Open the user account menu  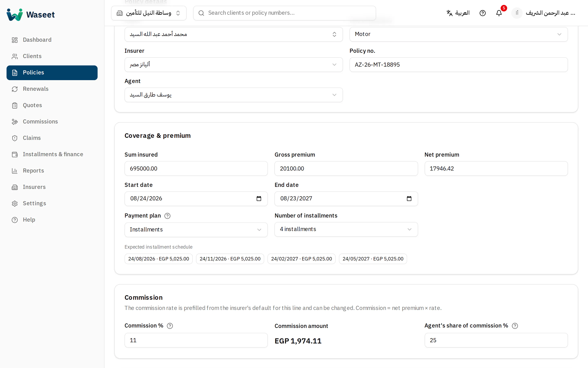544,13
